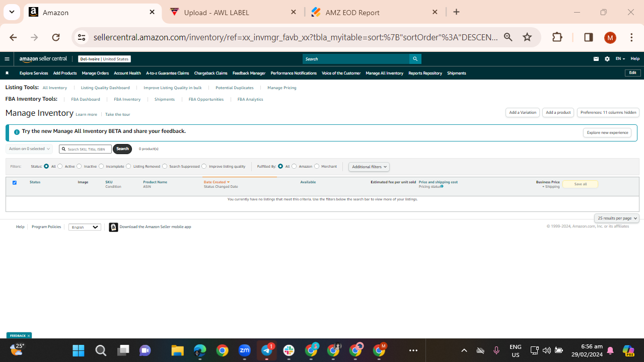The image size is (644, 362).
Task: Open the settings gear icon
Action: [607, 59]
